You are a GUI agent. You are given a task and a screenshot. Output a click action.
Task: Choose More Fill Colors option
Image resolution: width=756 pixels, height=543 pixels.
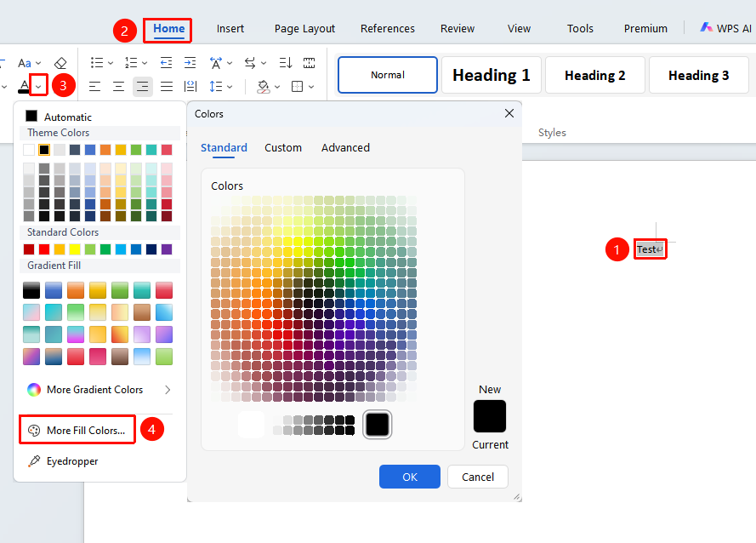pyautogui.click(x=77, y=430)
